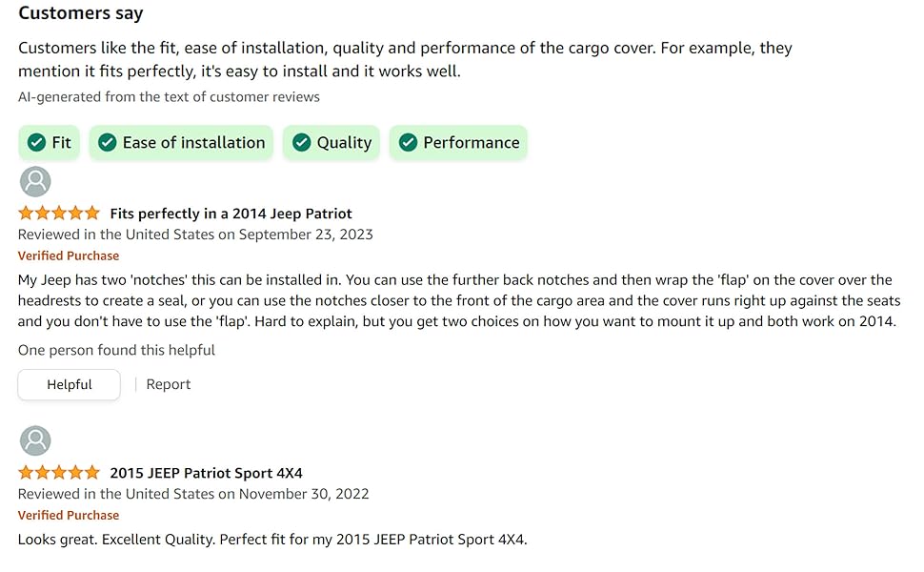This screenshot has width=924, height=572.
Task: Select the Performance topic chip
Action: pyautogui.click(x=458, y=142)
